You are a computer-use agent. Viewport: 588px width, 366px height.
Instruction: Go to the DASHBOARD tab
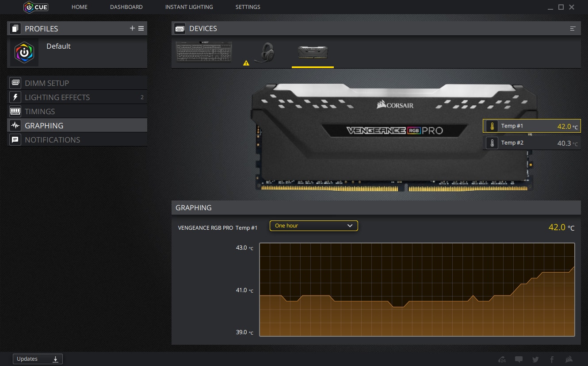click(x=126, y=7)
